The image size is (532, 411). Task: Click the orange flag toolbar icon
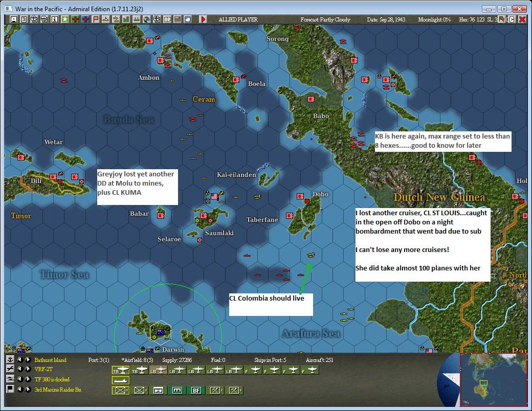[95, 19]
